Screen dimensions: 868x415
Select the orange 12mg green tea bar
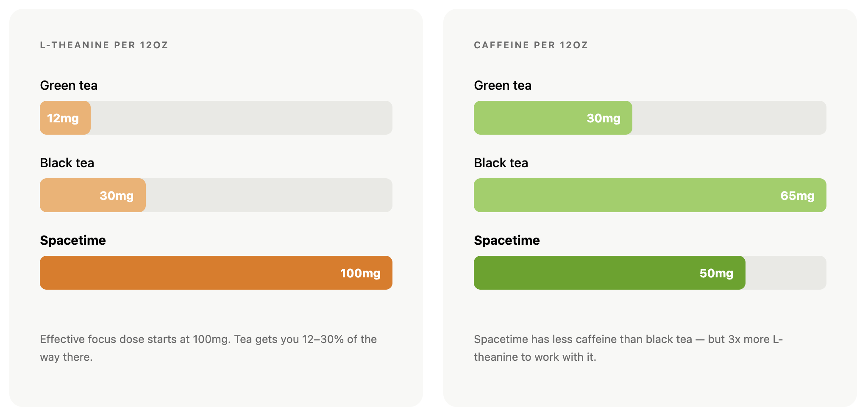tap(65, 118)
